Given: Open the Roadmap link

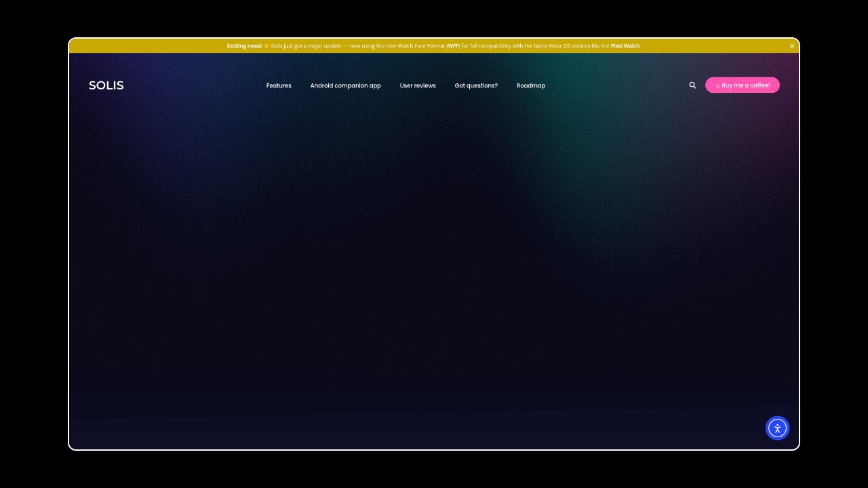Looking at the screenshot, I should 531,85.
